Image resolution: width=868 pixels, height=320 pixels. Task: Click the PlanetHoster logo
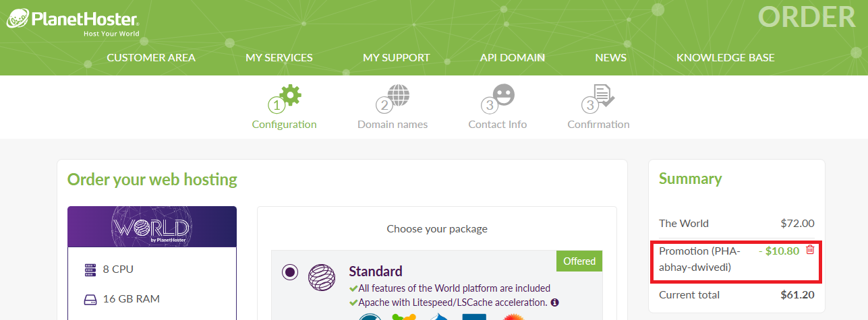pos(72,22)
